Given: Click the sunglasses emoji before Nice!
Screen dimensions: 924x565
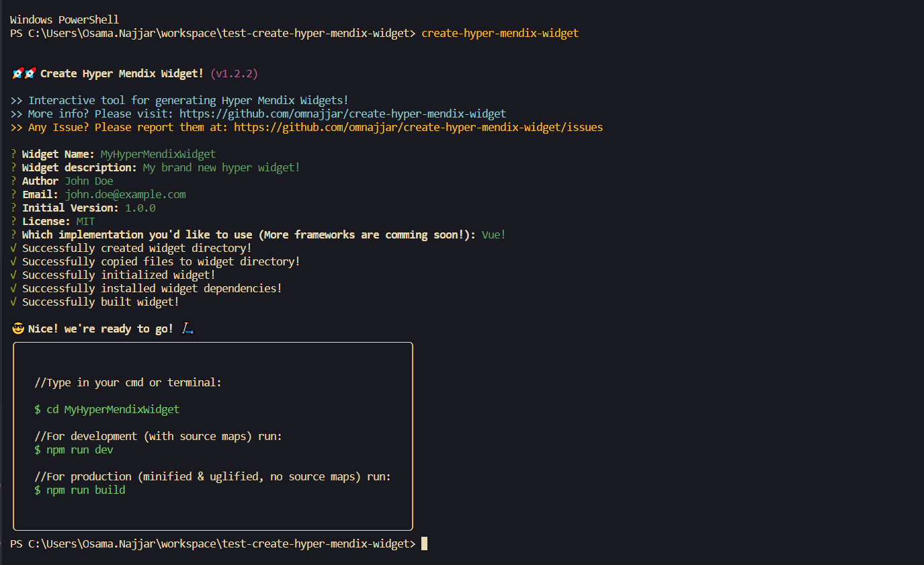Looking at the screenshot, I should (18, 329).
